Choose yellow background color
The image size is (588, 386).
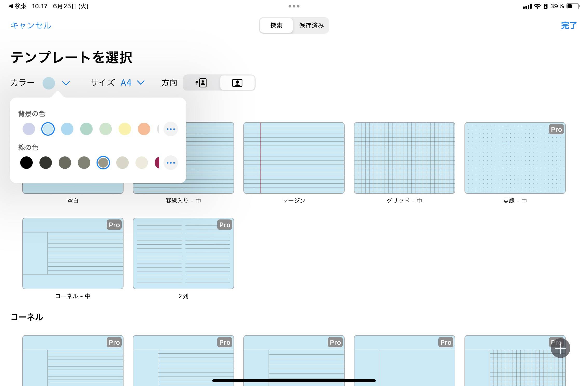[x=125, y=129]
